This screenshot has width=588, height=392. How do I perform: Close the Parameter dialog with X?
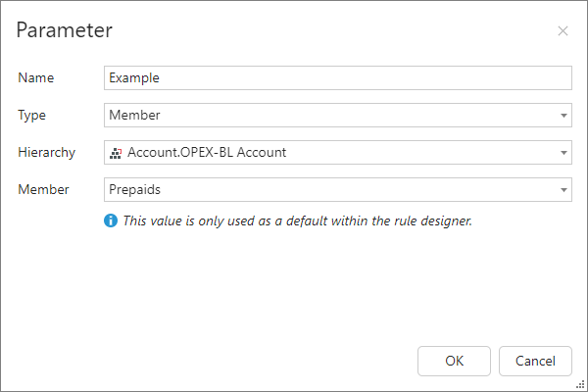[563, 30]
